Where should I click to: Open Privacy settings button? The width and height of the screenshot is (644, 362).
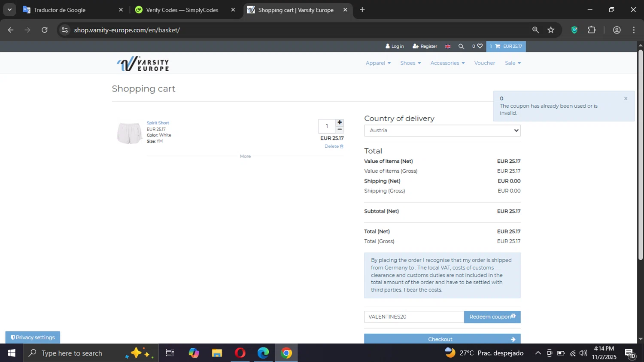(x=33, y=338)
